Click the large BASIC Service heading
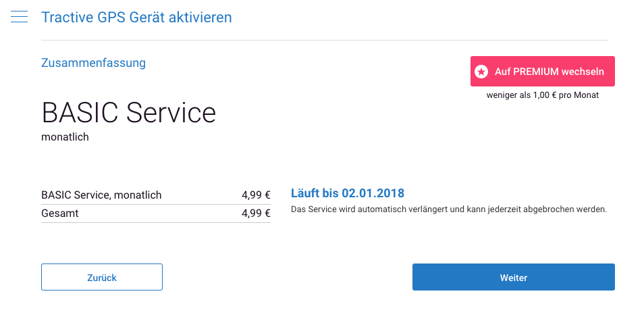This screenshot has width=644, height=327. click(x=128, y=113)
